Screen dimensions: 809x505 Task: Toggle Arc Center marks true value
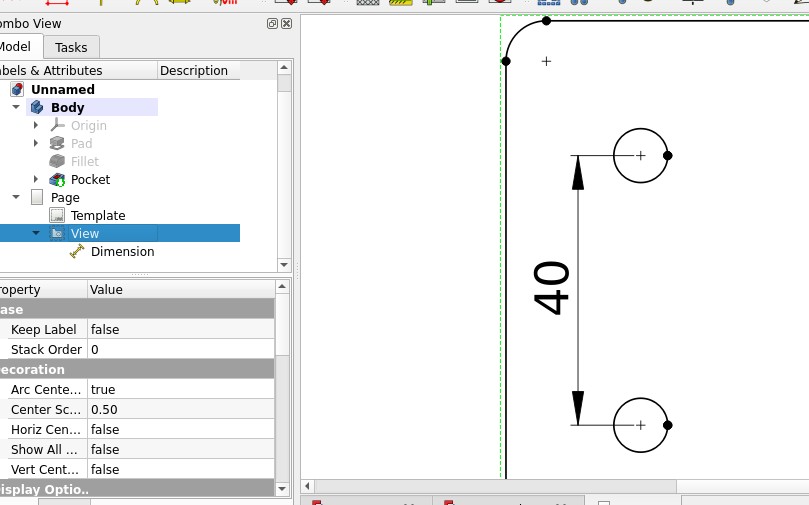point(180,390)
